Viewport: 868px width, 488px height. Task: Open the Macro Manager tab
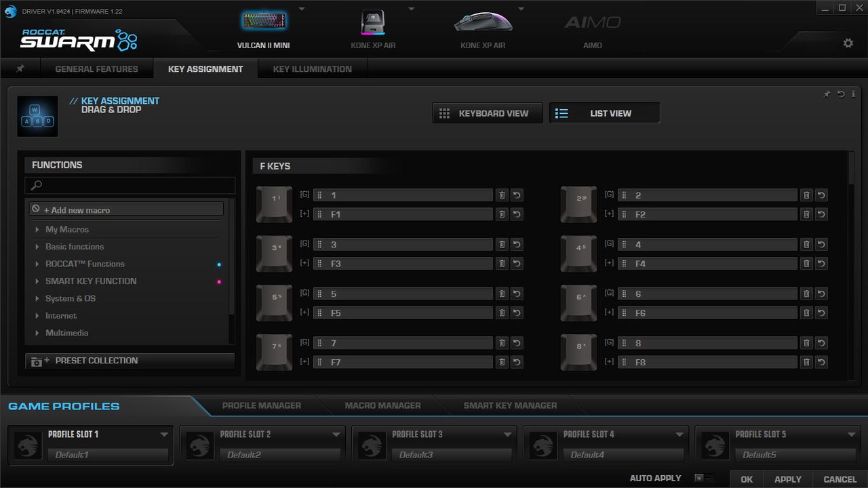(x=383, y=405)
